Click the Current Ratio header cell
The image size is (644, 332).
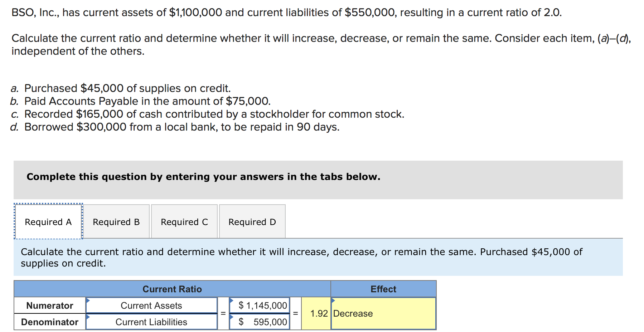[172, 289]
